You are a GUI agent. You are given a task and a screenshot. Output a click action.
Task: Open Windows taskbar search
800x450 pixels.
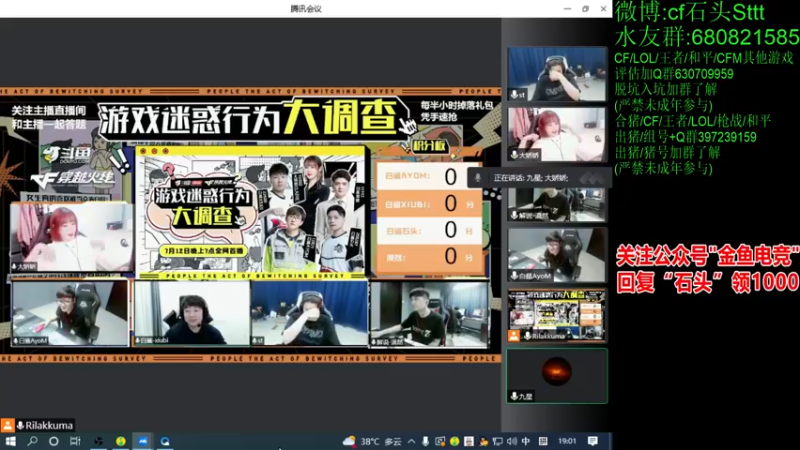[32, 441]
